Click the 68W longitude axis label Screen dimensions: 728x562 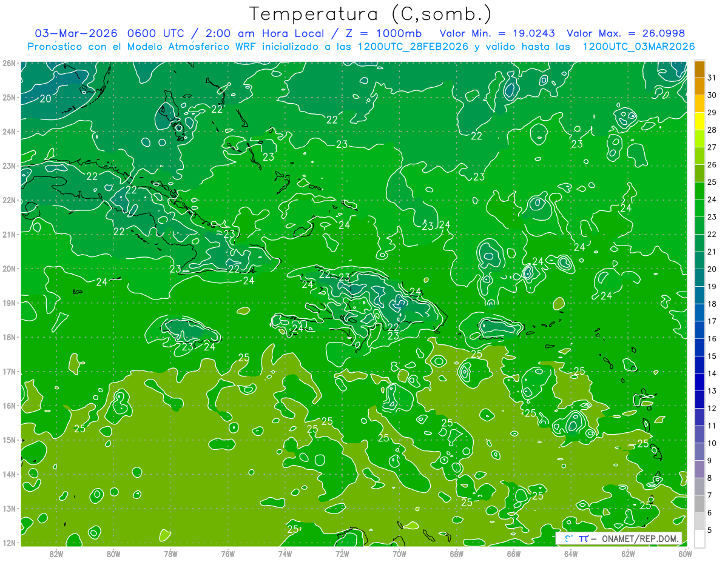click(457, 554)
